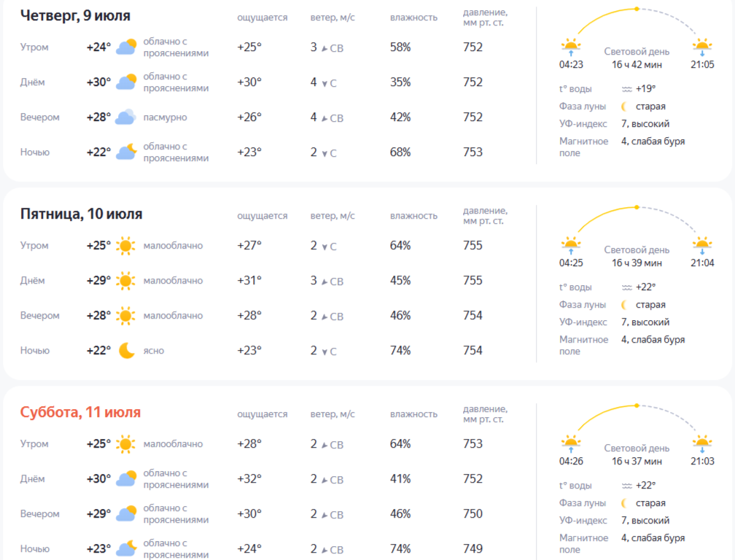
Task: Click the Магнитное поле label for Thursday
Action: point(583,147)
